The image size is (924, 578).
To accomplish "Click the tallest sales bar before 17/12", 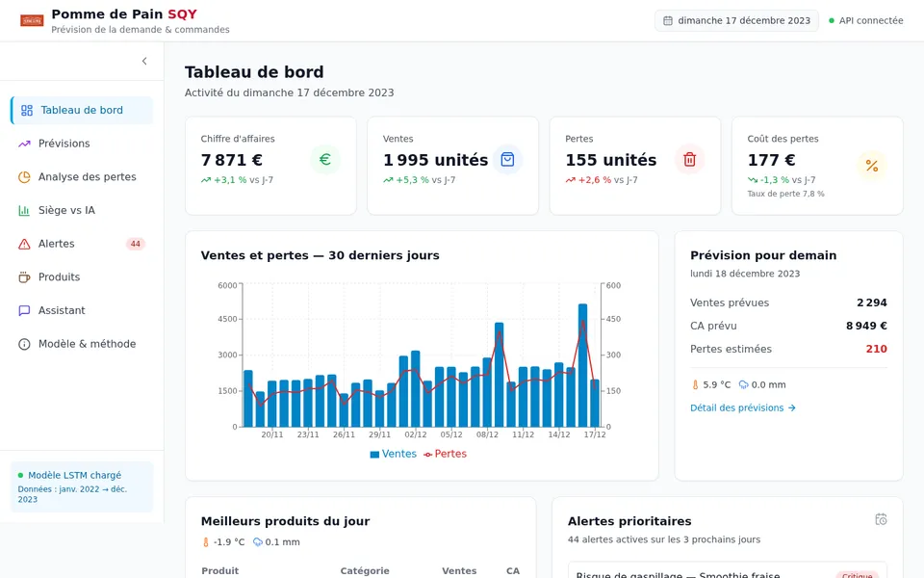I will (582, 365).
